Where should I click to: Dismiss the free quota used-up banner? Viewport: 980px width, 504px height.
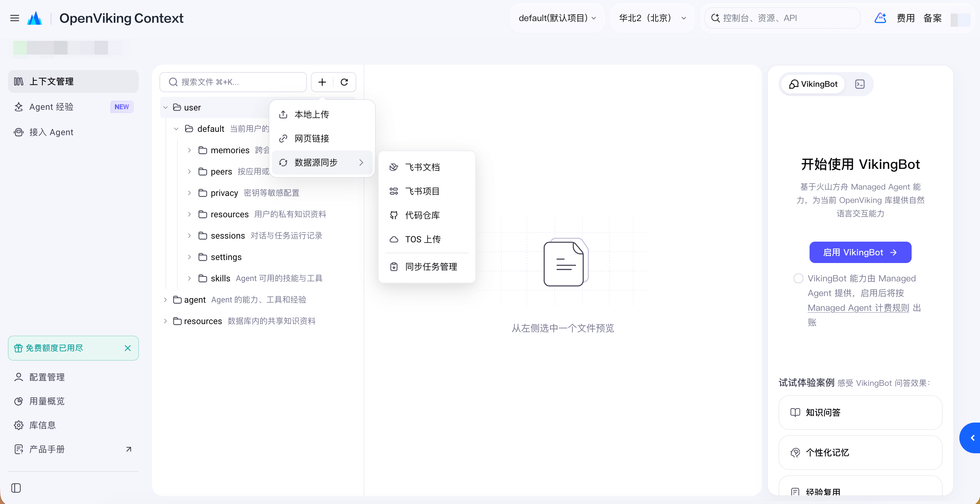pos(128,348)
